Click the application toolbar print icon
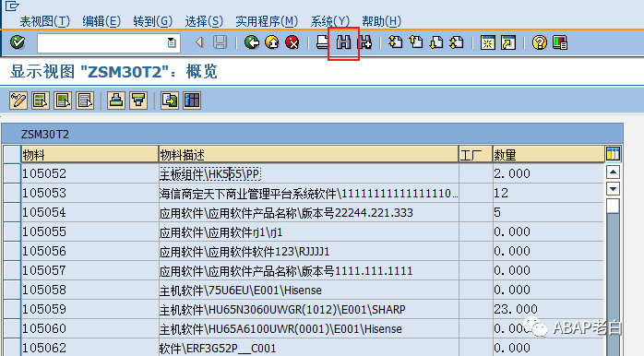 coord(116,101)
